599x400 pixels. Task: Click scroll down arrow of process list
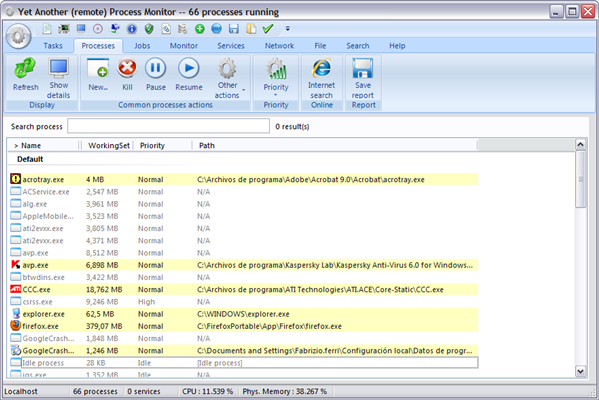580,371
